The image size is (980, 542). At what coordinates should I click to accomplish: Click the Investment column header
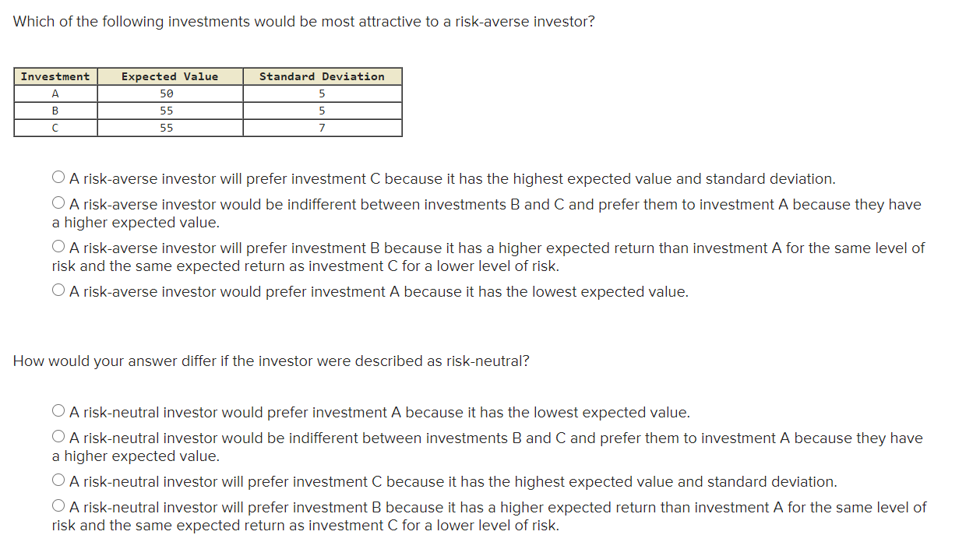55,76
